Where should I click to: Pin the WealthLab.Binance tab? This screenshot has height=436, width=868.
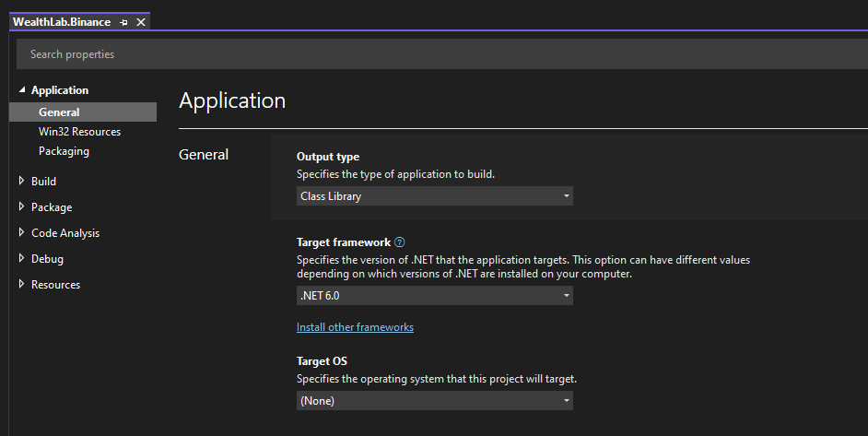pyautogui.click(x=124, y=22)
